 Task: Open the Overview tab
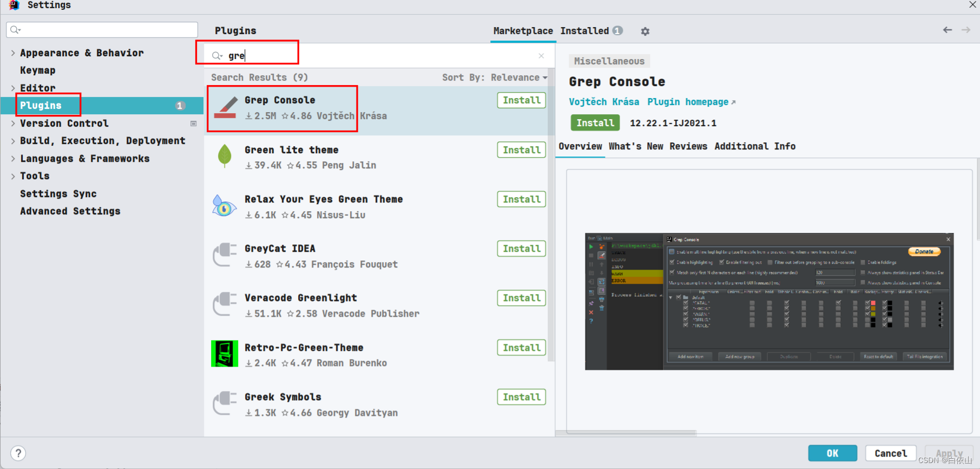pyautogui.click(x=580, y=146)
